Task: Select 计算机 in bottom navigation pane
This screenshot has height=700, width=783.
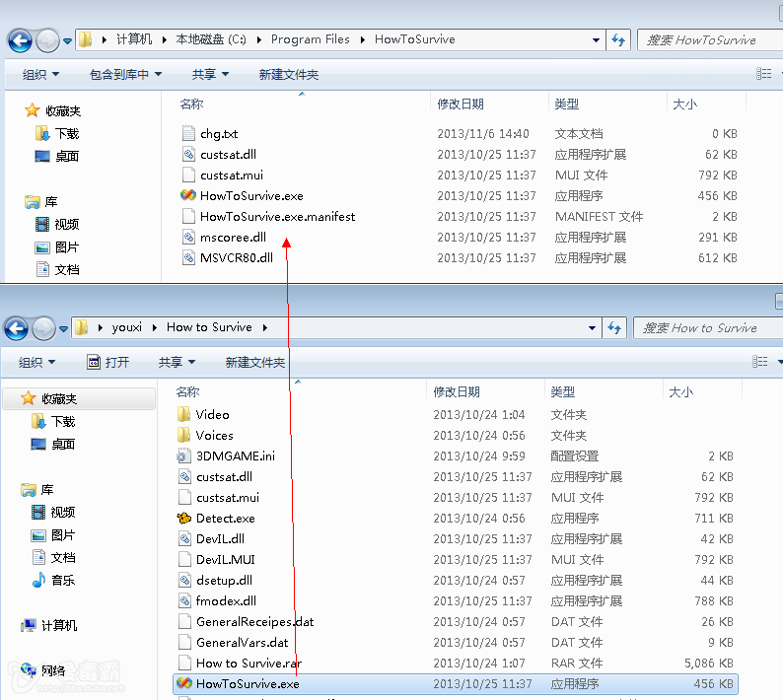Action: (58, 626)
